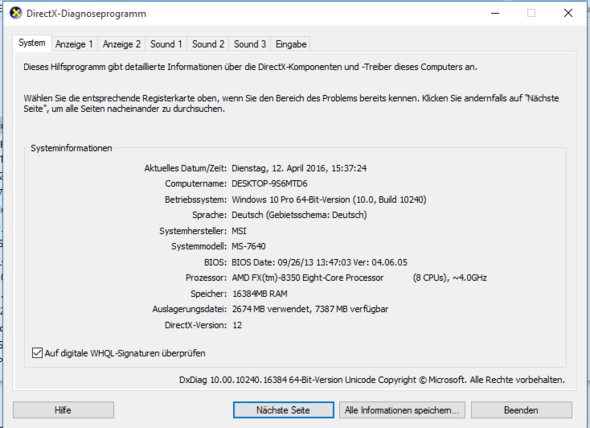This screenshot has width=590, height=428.
Task: Click the DxDiag 10.00.10240.16384 copyright line
Action: (372, 380)
